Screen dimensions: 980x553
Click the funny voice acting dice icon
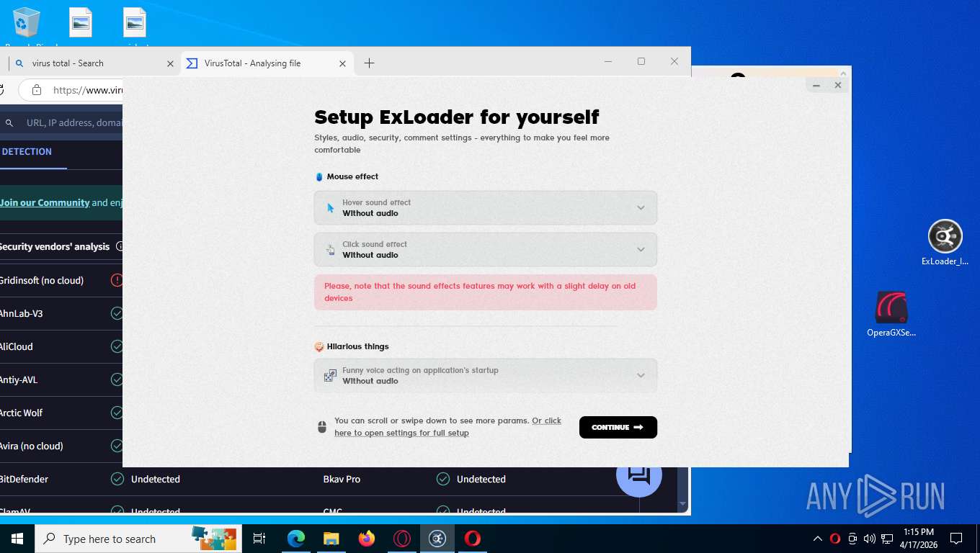click(x=330, y=376)
